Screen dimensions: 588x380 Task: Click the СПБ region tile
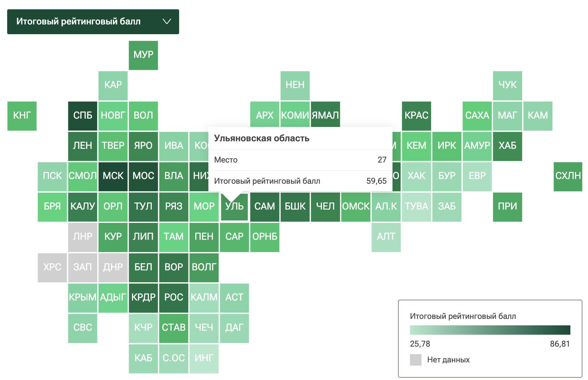click(83, 116)
